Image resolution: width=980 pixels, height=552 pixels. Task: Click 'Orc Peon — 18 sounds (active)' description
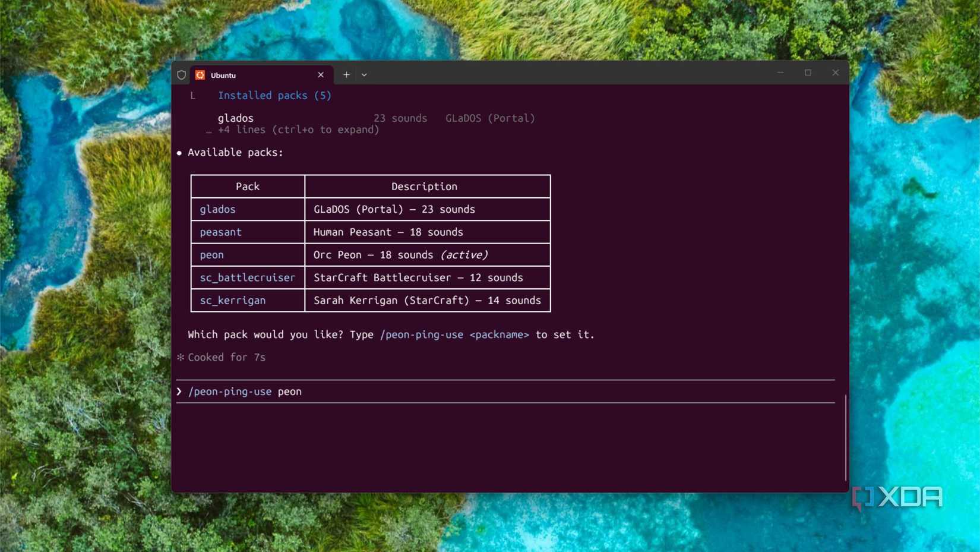coord(401,255)
